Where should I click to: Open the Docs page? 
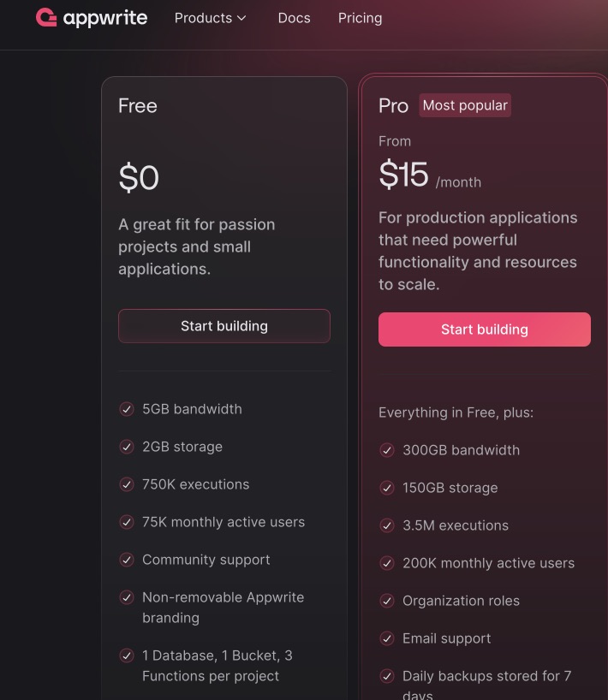[x=294, y=17]
